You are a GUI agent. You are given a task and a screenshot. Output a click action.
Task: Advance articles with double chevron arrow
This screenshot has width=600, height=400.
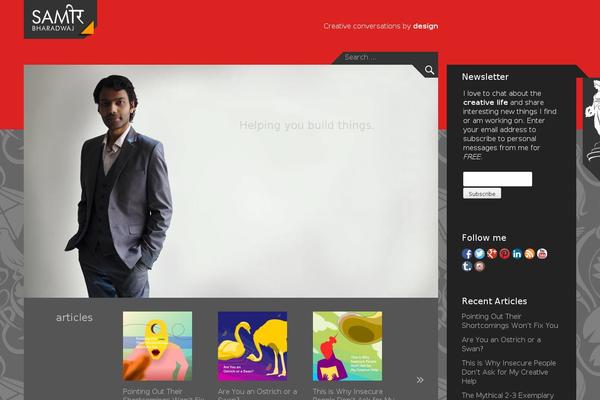tap(420, 380)
